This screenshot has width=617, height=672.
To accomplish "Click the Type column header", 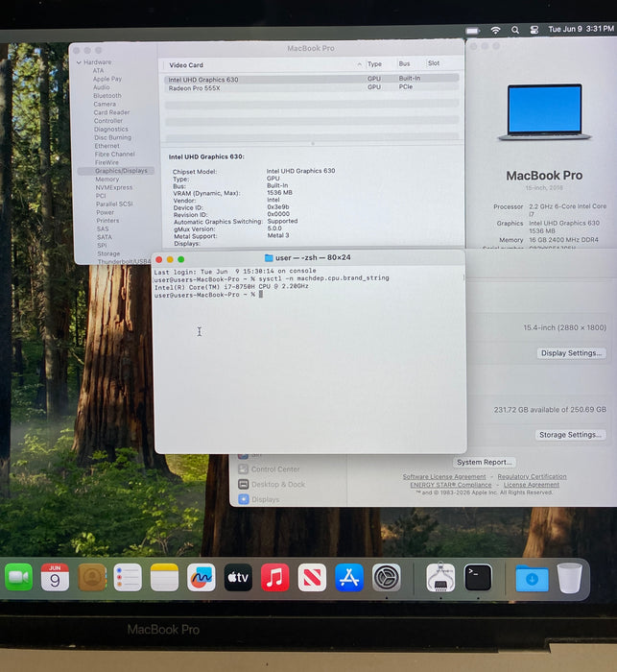I will click(374, 64).
